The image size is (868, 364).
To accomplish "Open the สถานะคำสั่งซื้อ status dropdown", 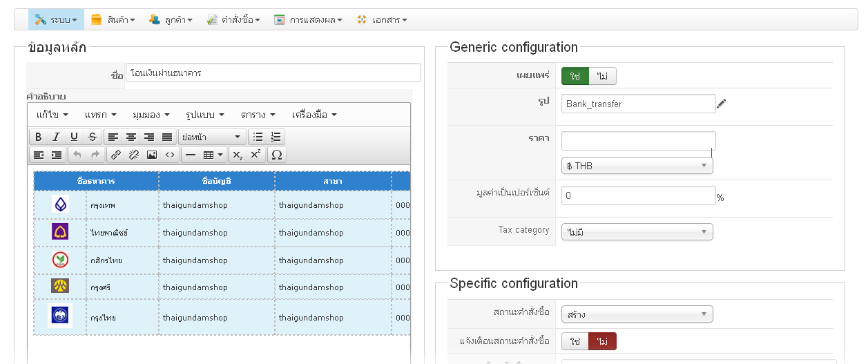I will click(x=637, y=314).
